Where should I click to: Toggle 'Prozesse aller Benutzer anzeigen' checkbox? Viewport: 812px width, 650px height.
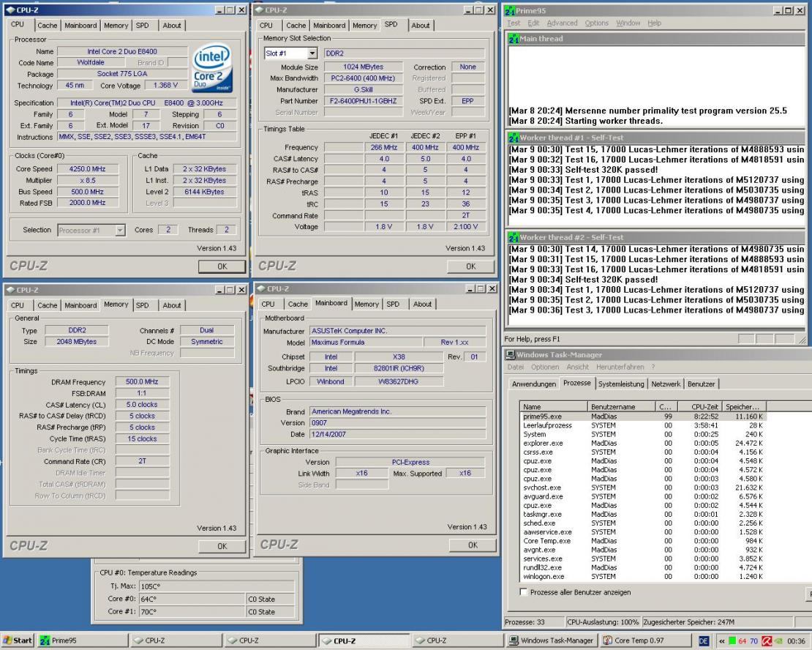(523, 592)
